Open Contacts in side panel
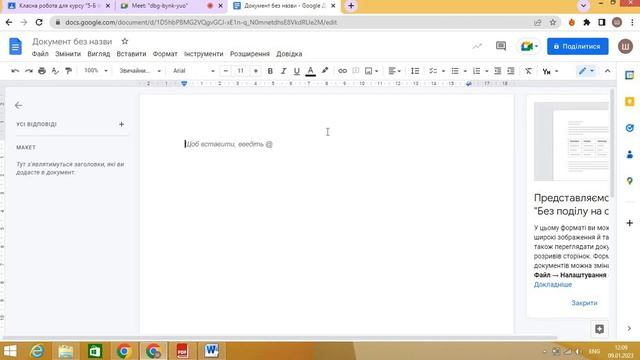 pos(629,154)
